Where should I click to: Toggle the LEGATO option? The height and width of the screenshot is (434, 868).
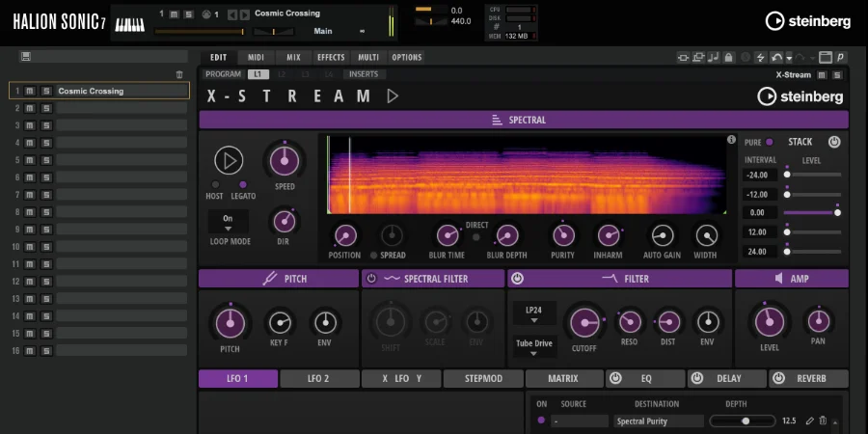pos(242,184)
